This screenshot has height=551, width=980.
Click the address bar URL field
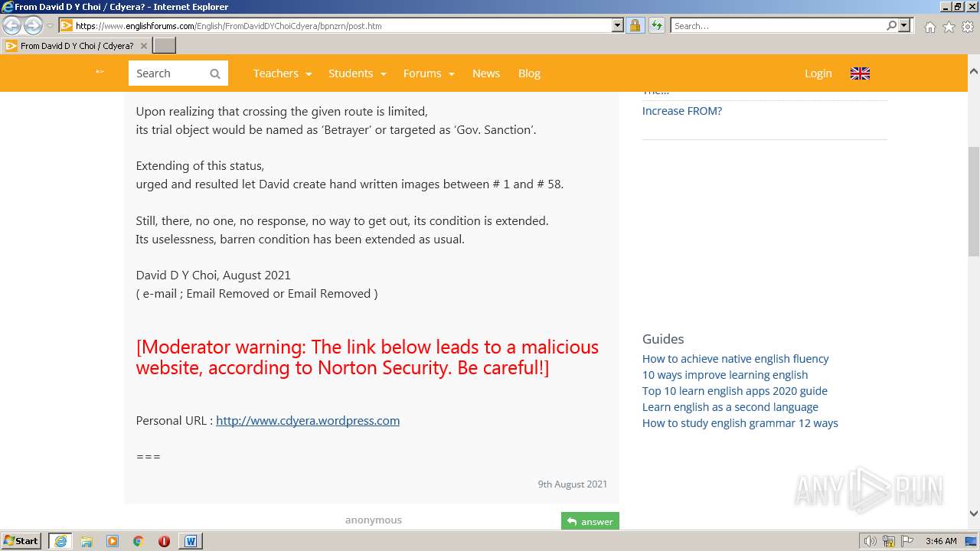(342, 25)
